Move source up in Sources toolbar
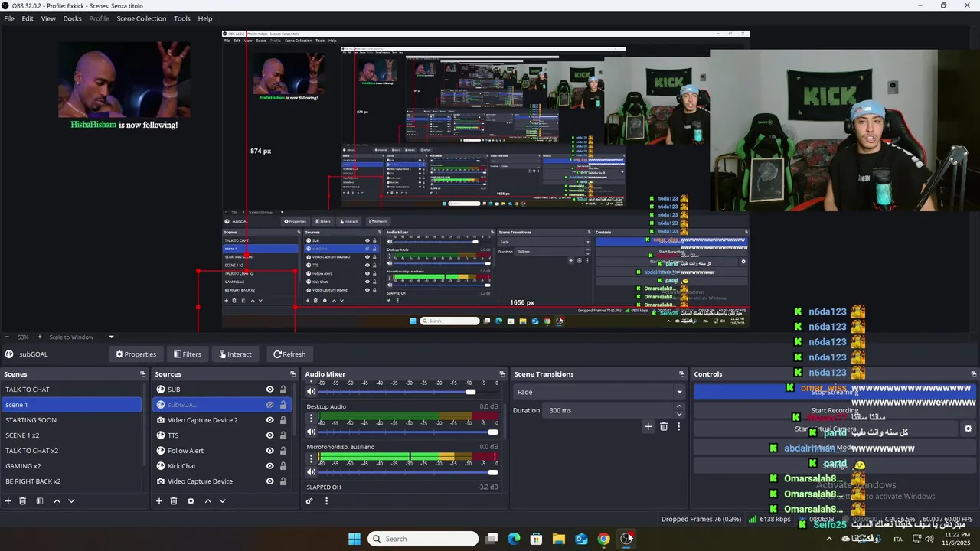 [x=207, y=501]
